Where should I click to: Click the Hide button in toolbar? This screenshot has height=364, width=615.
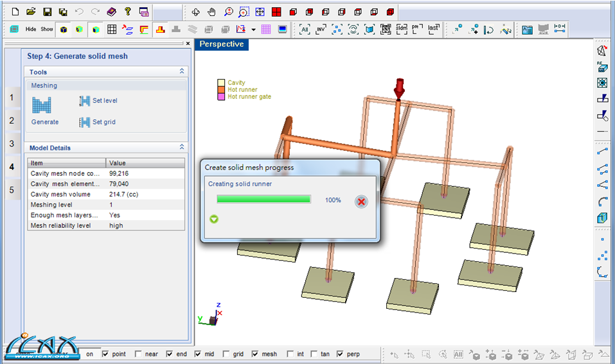click(x=31, y=30)
